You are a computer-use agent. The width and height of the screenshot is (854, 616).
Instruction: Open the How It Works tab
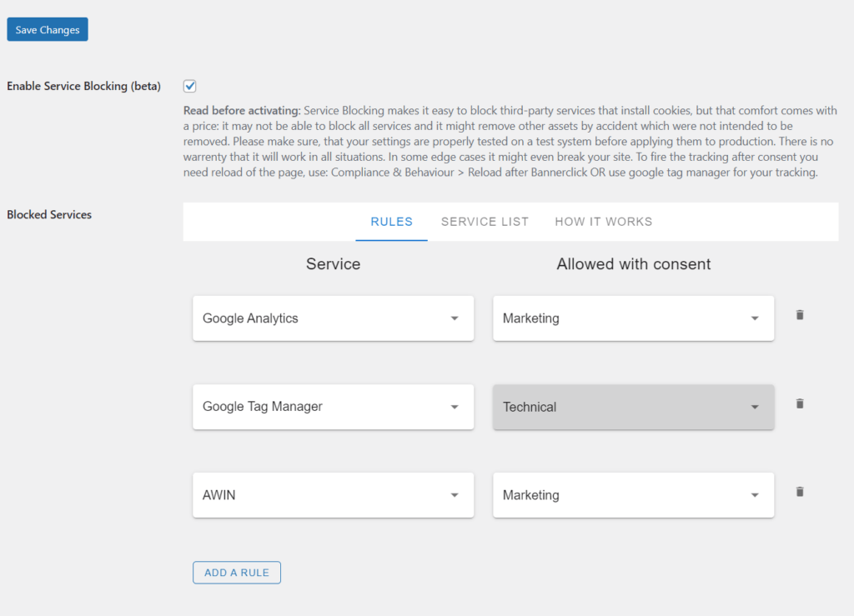click(x=604, y=222)
